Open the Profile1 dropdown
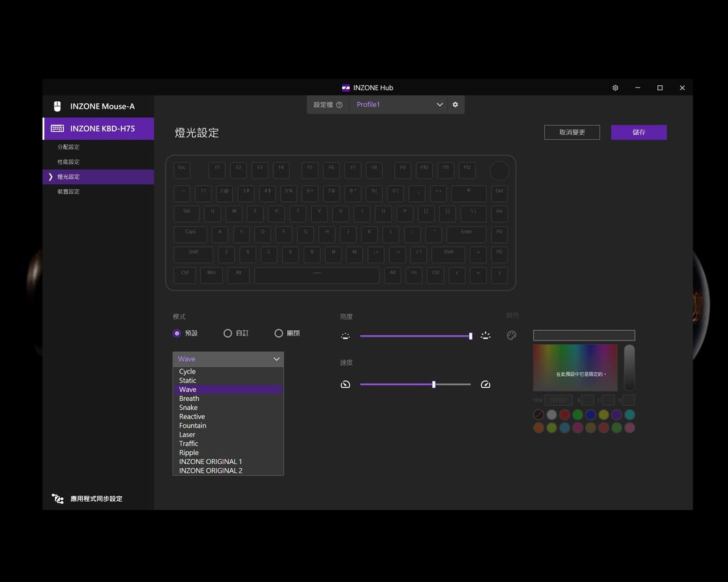The width and height of the screenshot is (728, 582). pos(399,105)
